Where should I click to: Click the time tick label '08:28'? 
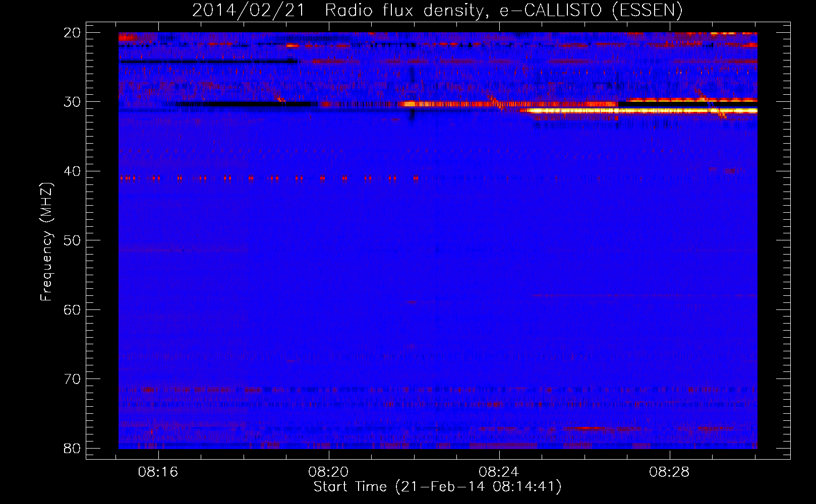click(670, 472)
